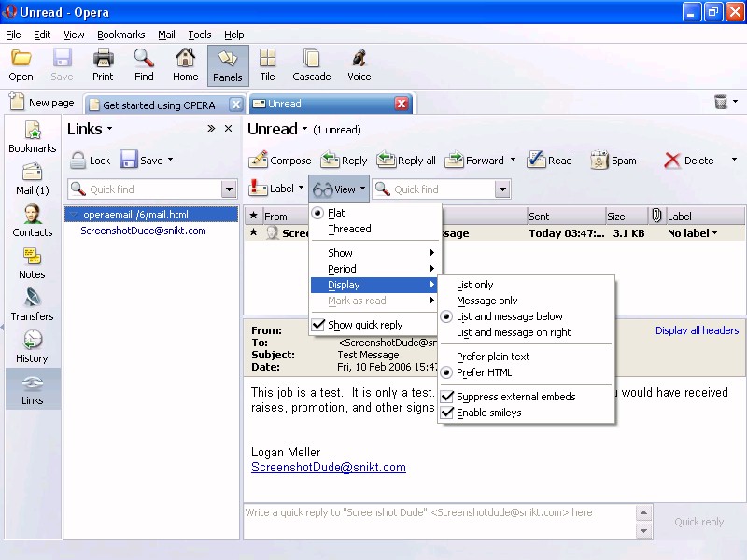Image resolution: width=747 pixels, height=560 pixels.
Task: Choose Threaded view mode
Action: pos(349,229)
